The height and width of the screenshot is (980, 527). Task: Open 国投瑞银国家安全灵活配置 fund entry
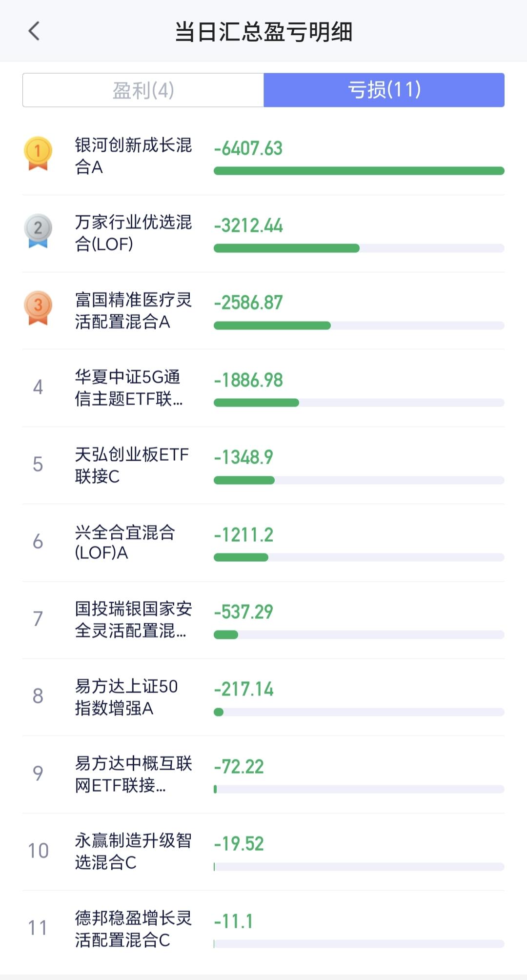tap(132, 619)
